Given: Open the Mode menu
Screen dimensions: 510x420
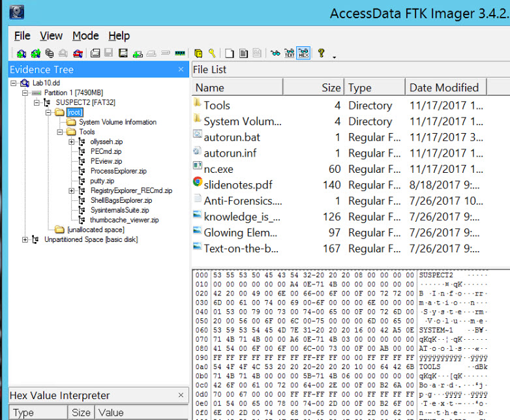Looking at the screenshot, I should [x=85, y=36].
